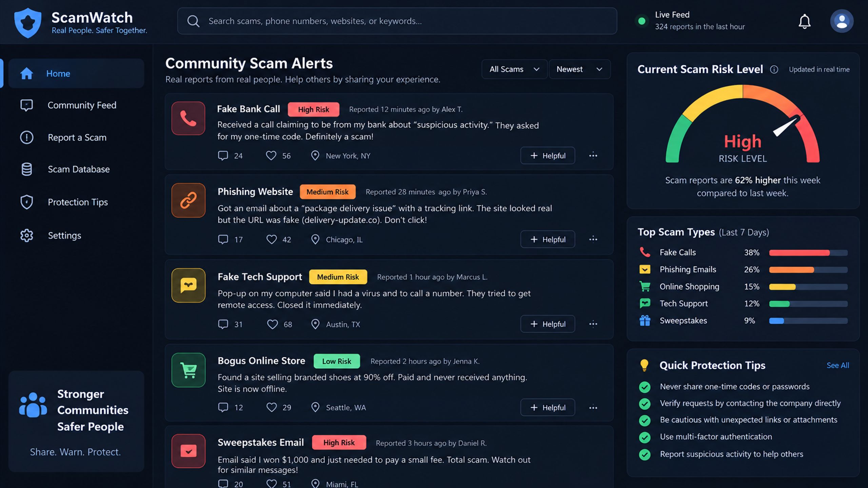The height and width of the screenshot is (488, 868).
Task: Open comments on Fake Bank Call post
Action: point(223,156)
